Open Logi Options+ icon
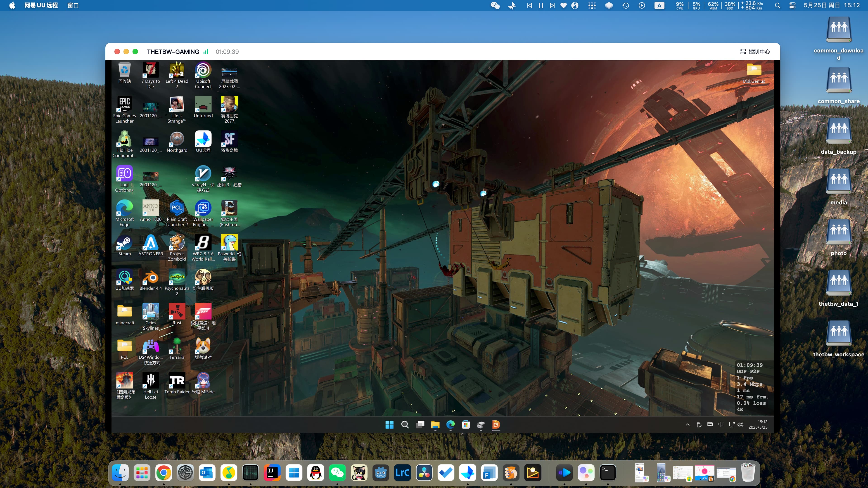The height and width of the screenshot is (488, 868). click(124, 179)
